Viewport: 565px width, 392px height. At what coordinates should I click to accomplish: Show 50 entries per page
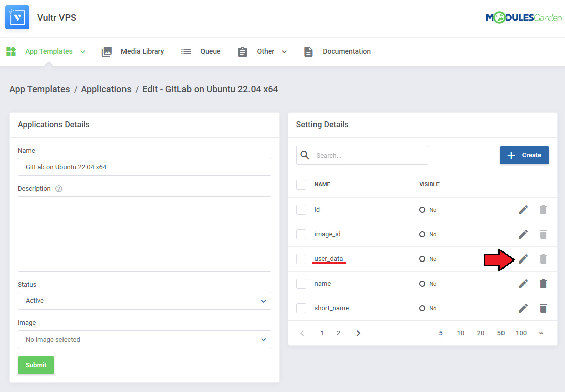pyautogui.click(x=501, y=333)
